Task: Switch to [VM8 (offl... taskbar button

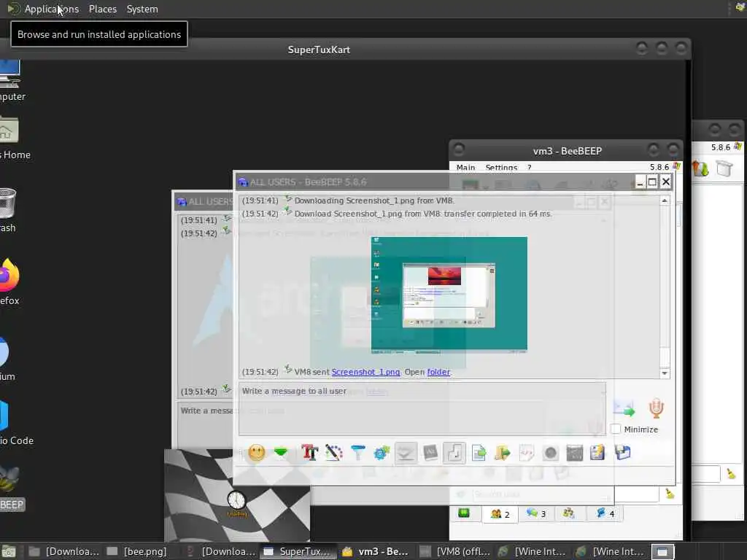Action: point(455,551)
